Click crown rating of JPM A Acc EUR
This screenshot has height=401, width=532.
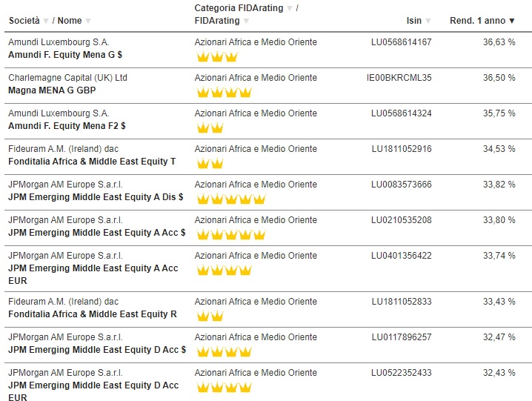[x=225, y=271]
